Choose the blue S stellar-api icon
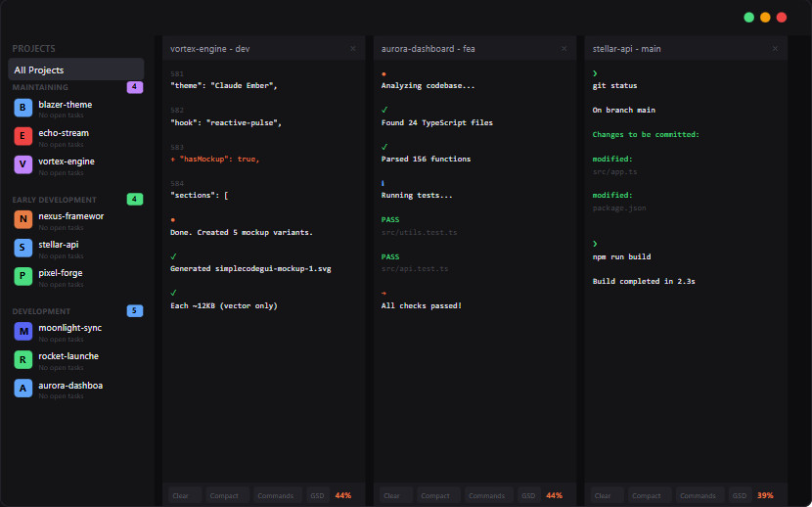The height and width of the screenshot is (507, 812). tap(23, 248)
